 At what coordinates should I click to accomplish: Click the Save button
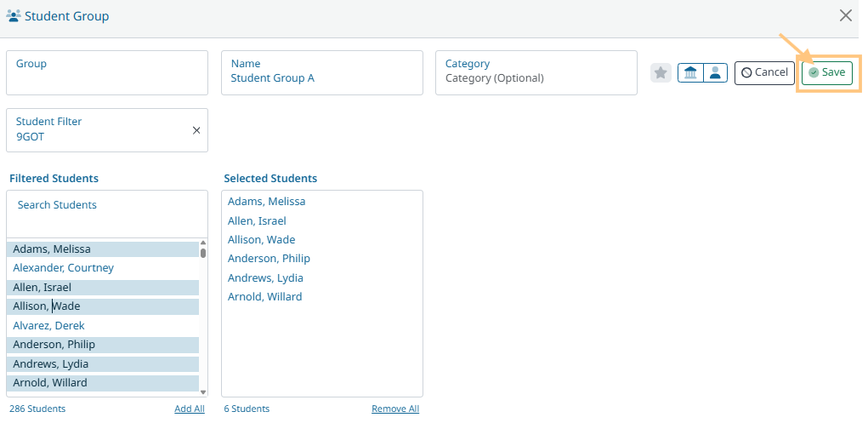coord(826,73)
